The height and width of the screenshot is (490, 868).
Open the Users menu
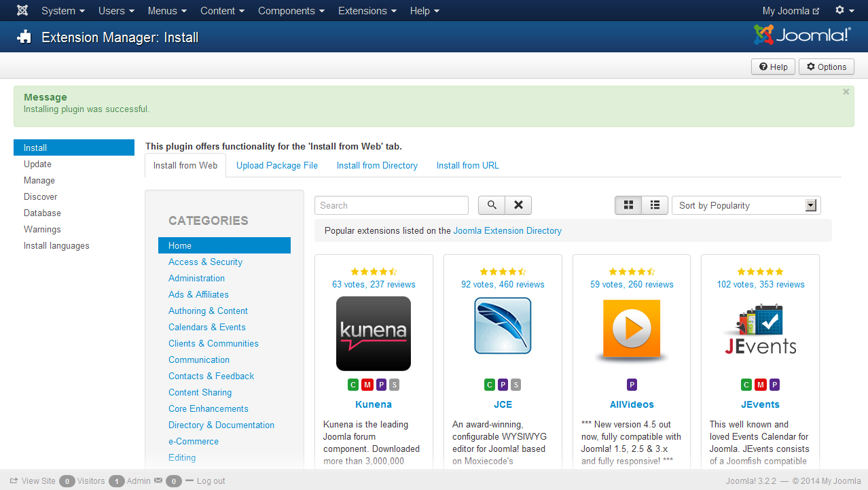click(x=116, y=11)
